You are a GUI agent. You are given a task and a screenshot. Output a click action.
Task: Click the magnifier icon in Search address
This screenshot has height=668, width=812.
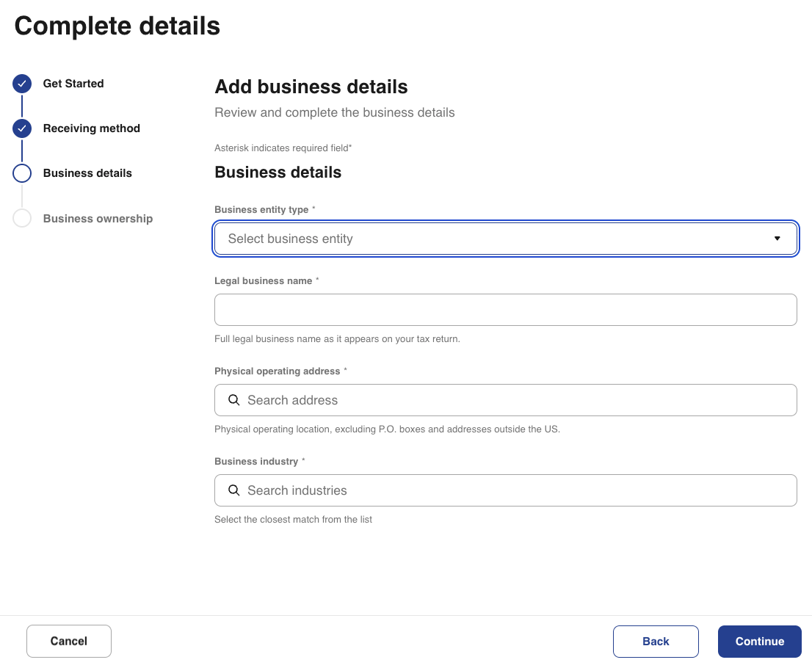coord(234,400)
